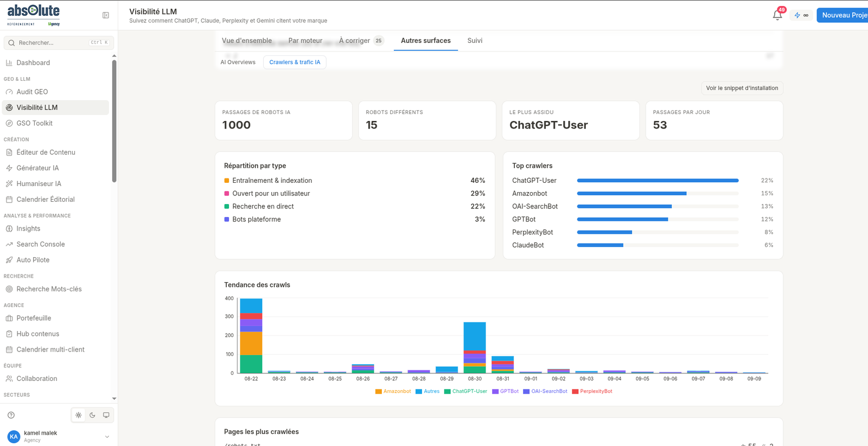868x446 pixels.
Task: Open the Générateur IA lightning icon
Action: click(x=9, y=168)
